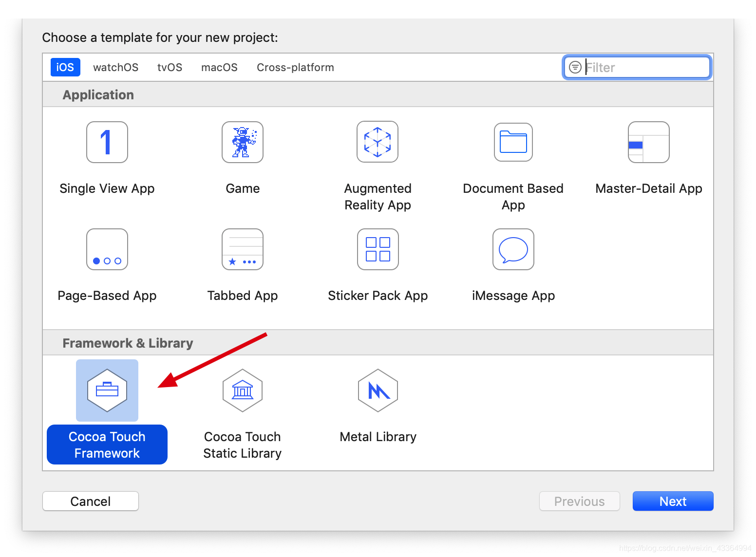The image size is (756, 557).
Task: Click the Augmented Reality App label
Action: (x=378, y=197)
